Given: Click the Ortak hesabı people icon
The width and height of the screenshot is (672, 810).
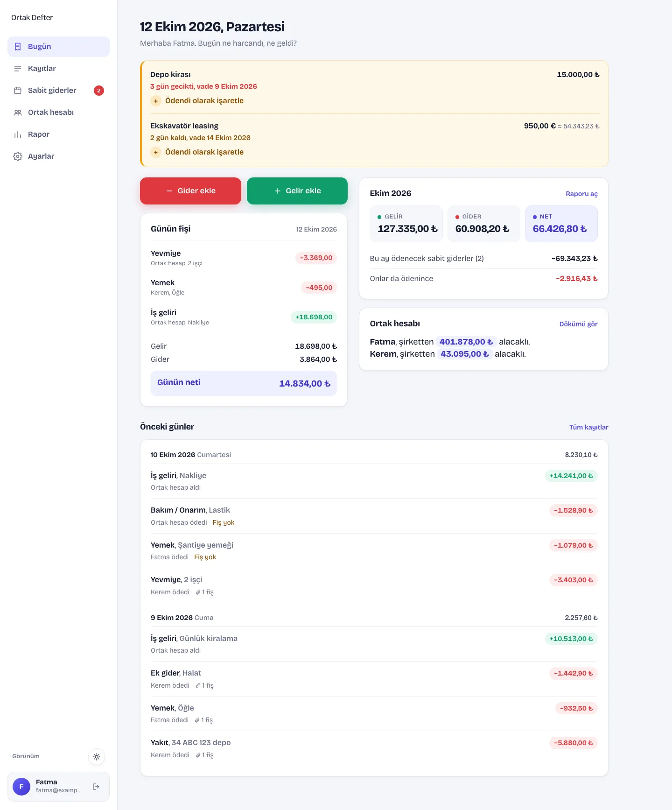Looking at the screenshot, I should [x=18, y=113].
